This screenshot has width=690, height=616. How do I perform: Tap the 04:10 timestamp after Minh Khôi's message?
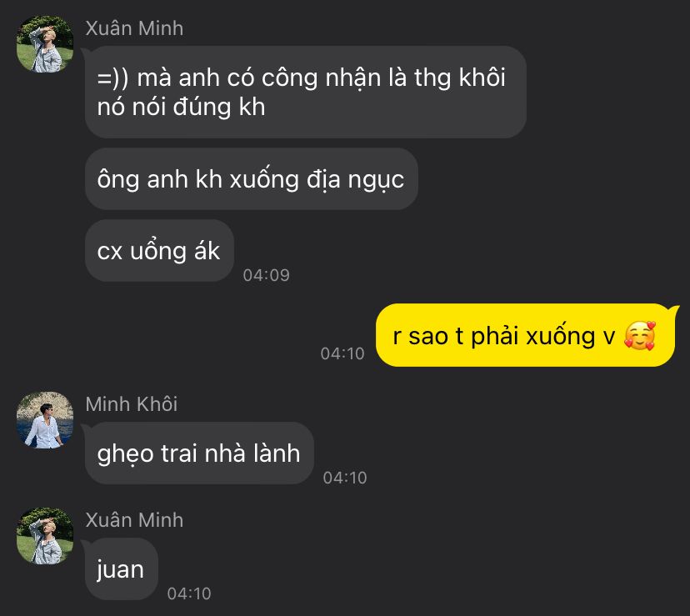tap(345, 478)
